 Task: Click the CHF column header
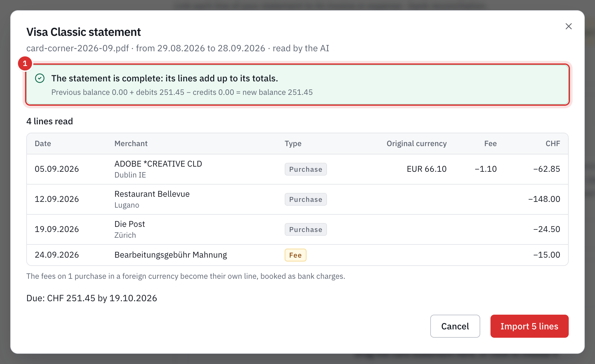(553, 144)
